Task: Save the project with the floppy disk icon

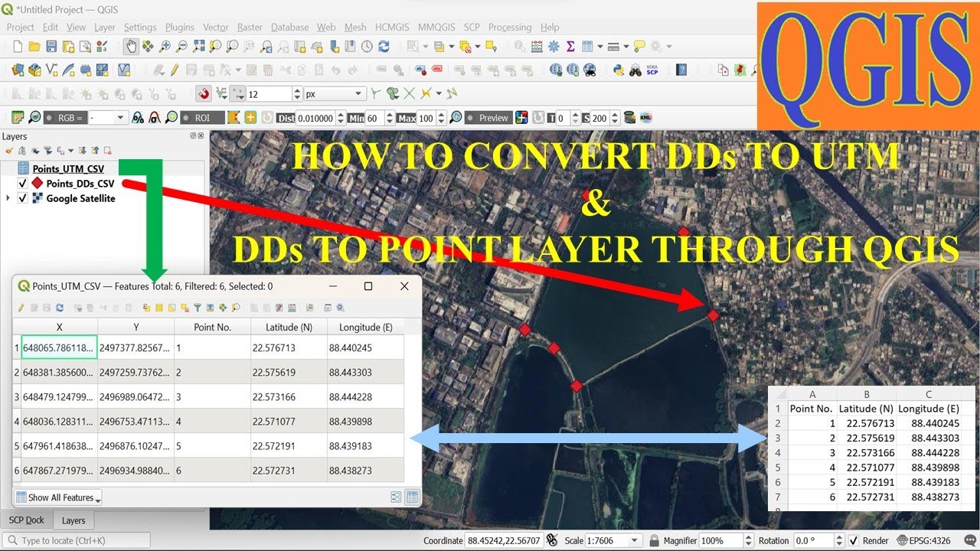Action: pyautogui.click(x=51, y=47)
